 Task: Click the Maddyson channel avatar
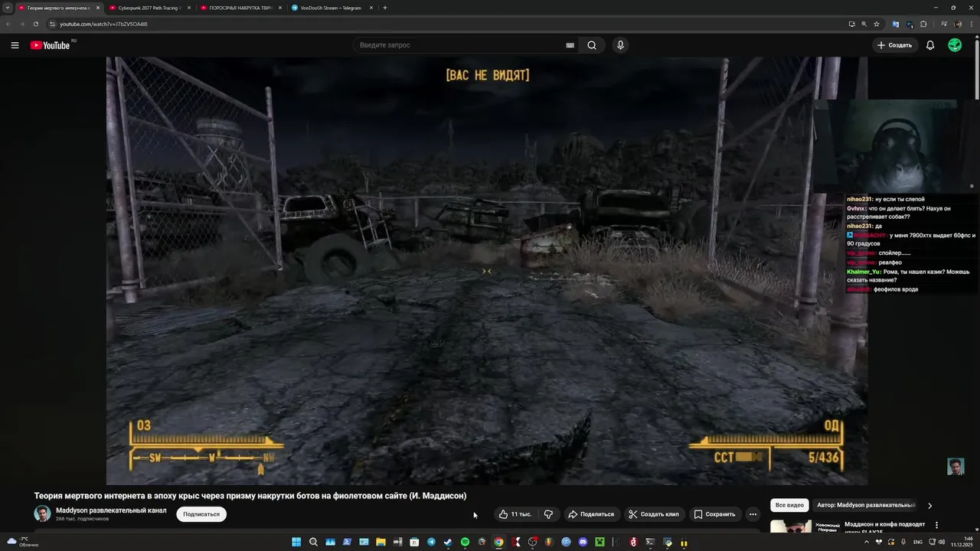click(x=42, y=514)
